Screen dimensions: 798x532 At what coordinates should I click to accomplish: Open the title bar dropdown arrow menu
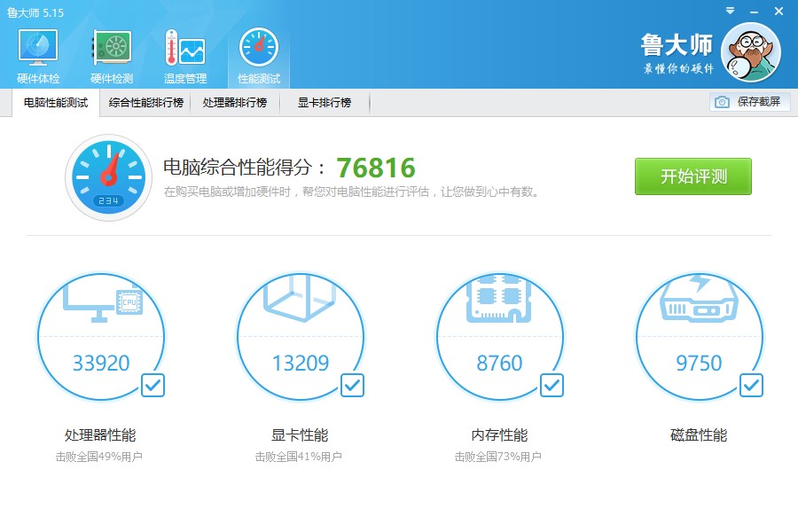click(x=730, y=12)
